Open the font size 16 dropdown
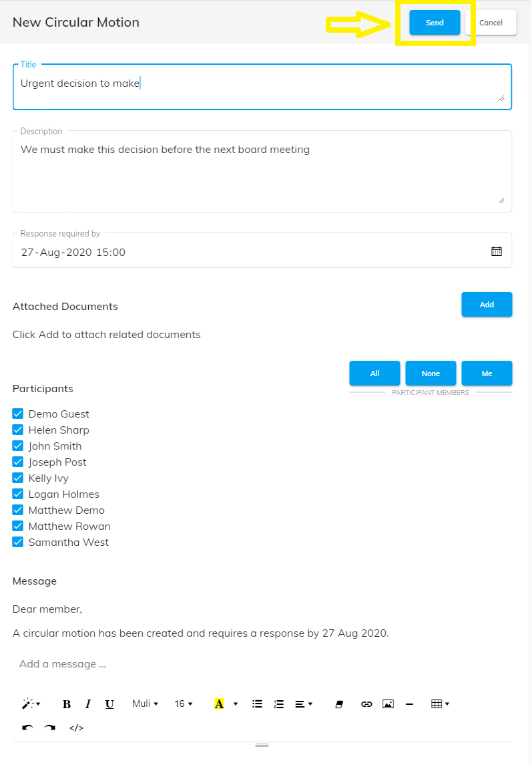This screenshot has width=532, height=765. (x=183, y=704)
